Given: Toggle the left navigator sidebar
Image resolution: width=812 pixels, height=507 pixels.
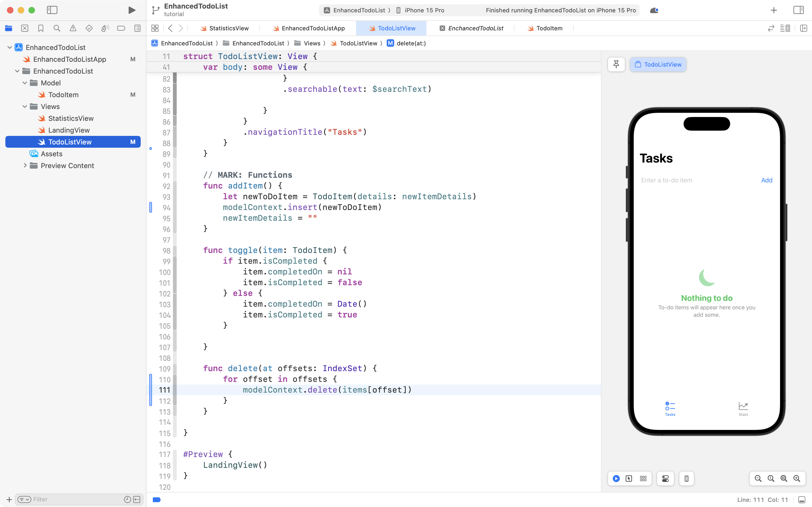Looking at the screenshot, I should click(52, 10).
